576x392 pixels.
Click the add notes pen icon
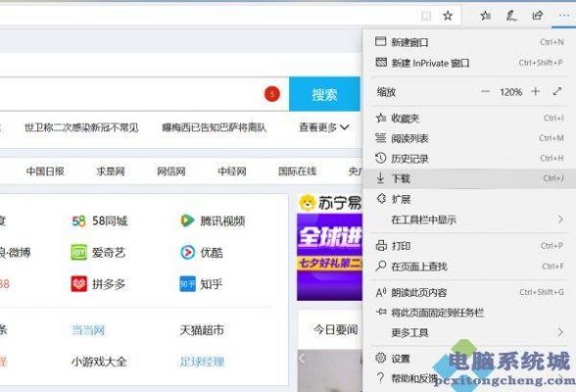tap(511, 16)
